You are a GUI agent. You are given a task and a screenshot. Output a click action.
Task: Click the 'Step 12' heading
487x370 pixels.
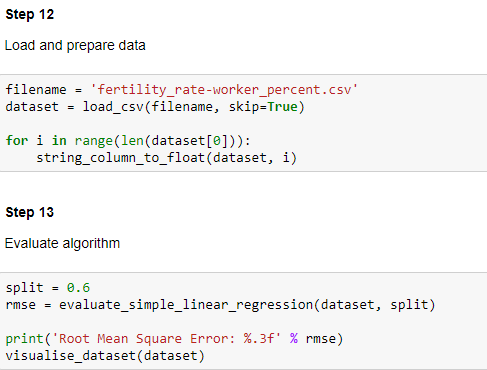click(x=30, y=15)
